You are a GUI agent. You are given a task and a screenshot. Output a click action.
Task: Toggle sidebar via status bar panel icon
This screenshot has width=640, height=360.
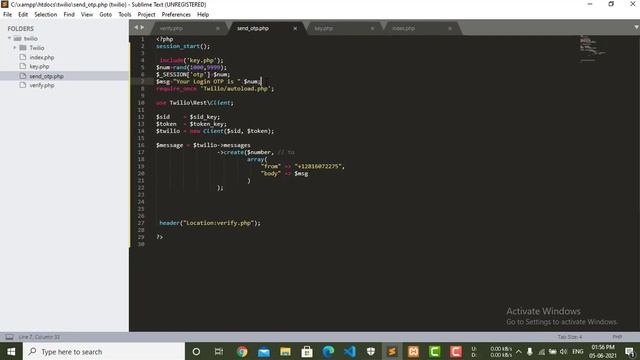(x=9, y=337)
